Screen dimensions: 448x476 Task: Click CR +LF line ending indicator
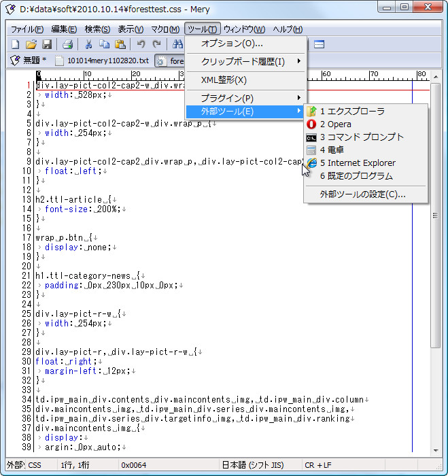pyautogui.click(x=318, y=465)
